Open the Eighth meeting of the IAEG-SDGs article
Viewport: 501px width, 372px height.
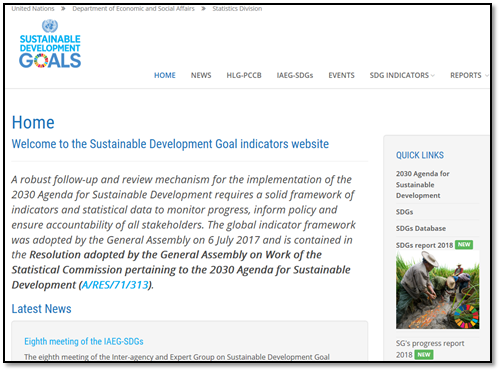[84, 341]
